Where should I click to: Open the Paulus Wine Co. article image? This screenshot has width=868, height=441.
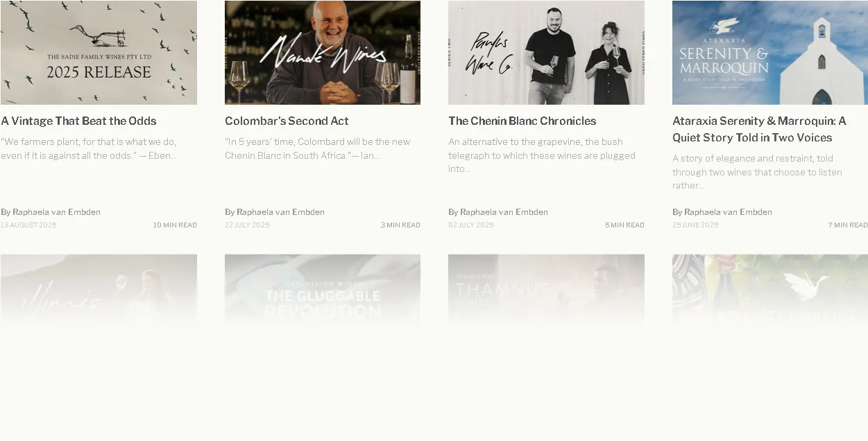point(546,52)
